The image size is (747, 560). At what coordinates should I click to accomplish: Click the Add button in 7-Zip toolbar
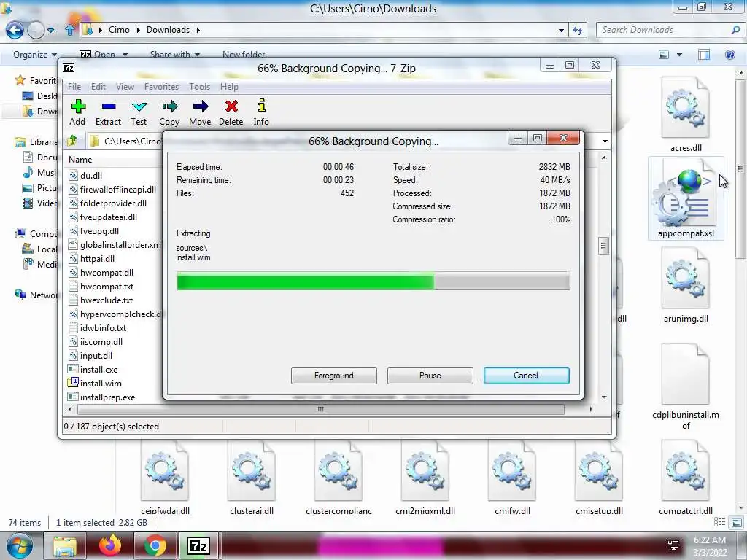click(x=77, y=112)
